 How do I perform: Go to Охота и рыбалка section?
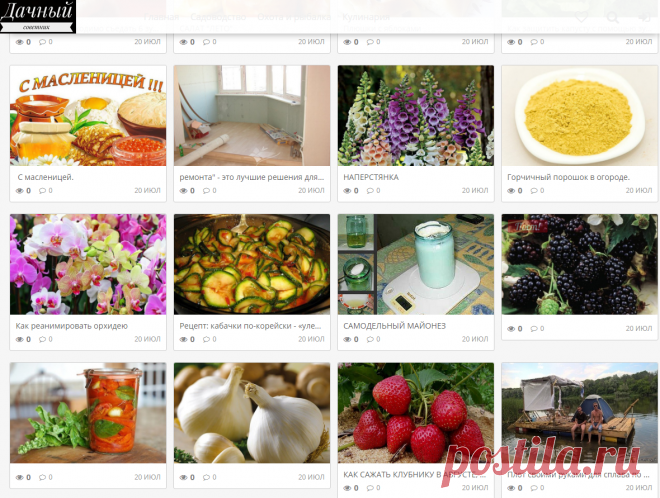pos(294,17)
